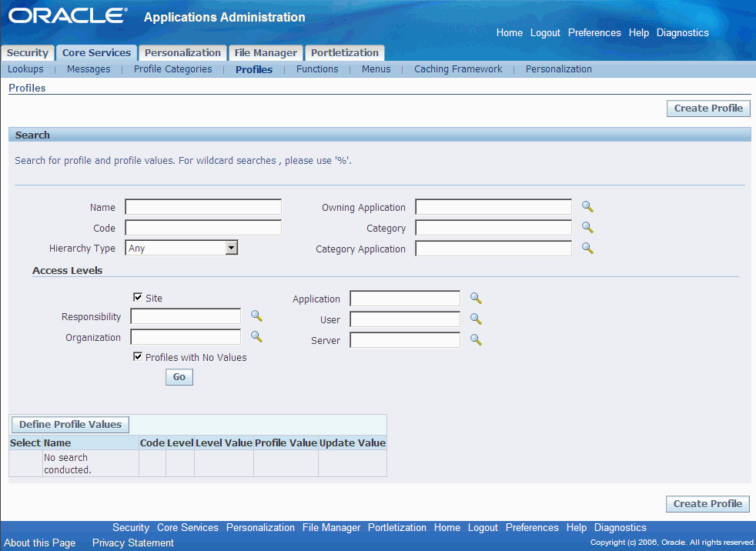This screenshot has height=551, width=756.
Task: Click footer Logout link
Action: pyautogui.click(x=483, y=527)
